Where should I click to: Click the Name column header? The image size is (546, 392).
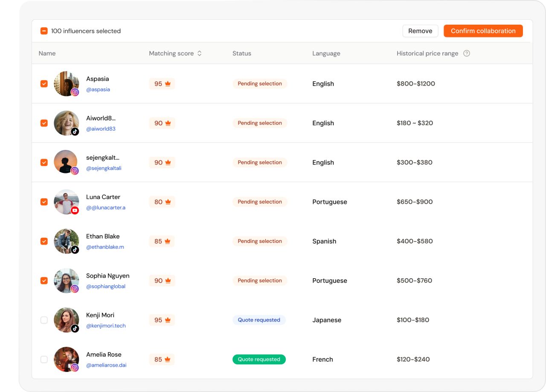(47, 53)
